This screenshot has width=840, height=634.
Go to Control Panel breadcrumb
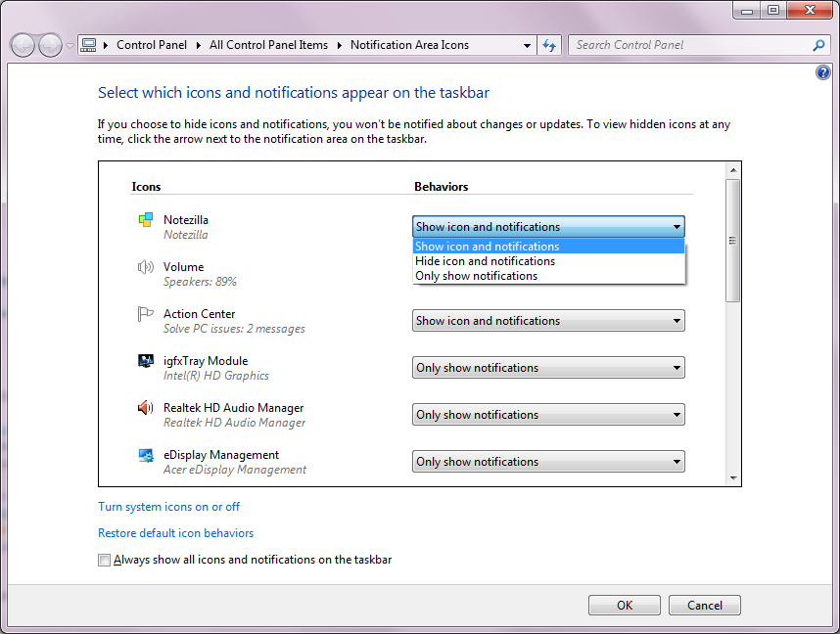tap(152, 45)
